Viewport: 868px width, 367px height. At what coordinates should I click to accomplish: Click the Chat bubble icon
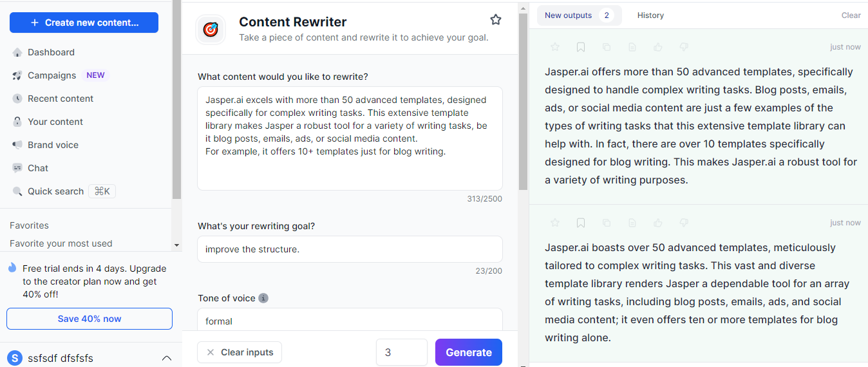point(17,168)
